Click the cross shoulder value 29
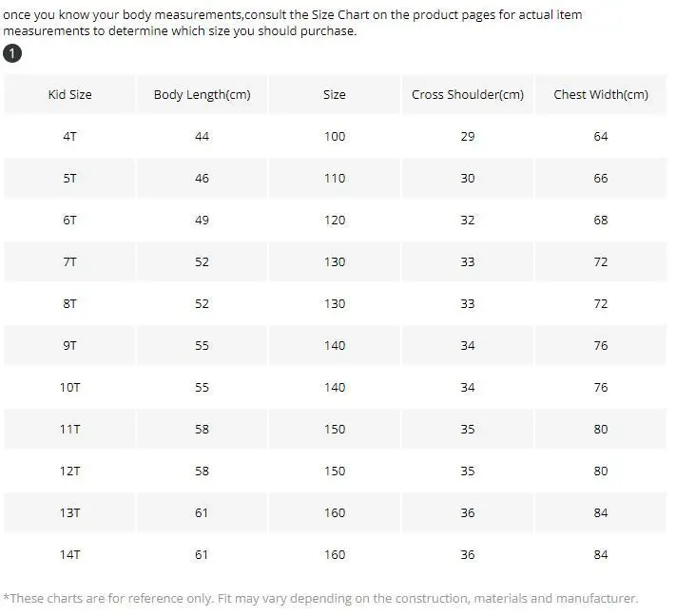This screenshot has width=676, height=616. click(467, 137)
